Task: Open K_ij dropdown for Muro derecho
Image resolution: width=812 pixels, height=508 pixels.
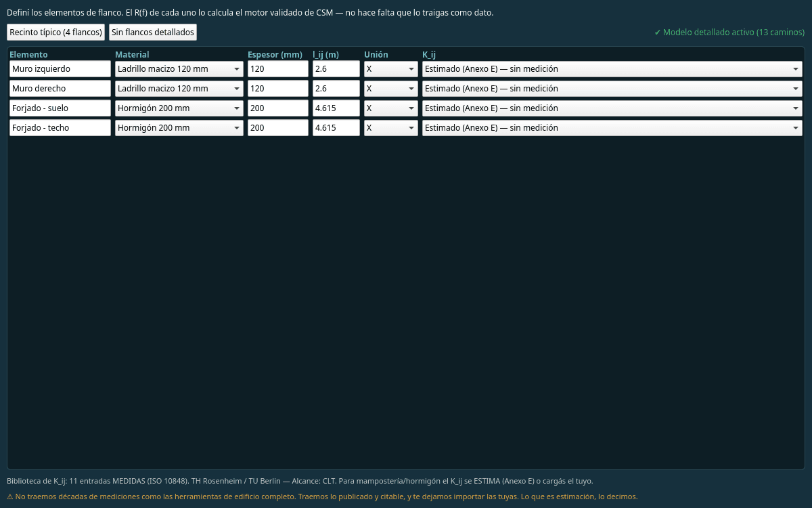Action: click(612, 88)
